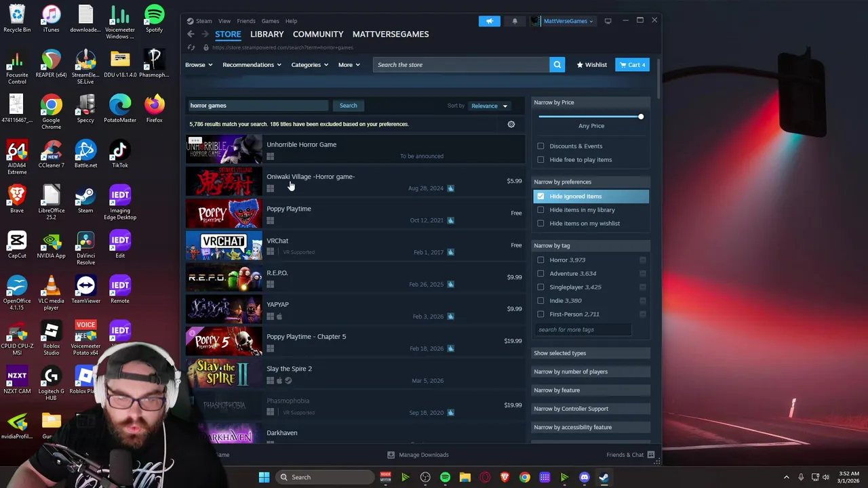Open Brave browser from the taskbar
868x488 pixels.
coord(505,477)
